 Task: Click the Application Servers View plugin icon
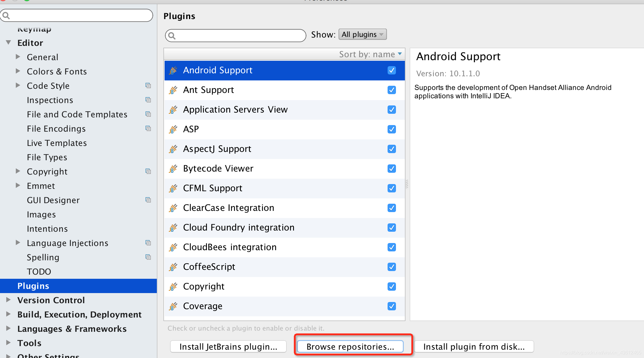click(173, 110)
